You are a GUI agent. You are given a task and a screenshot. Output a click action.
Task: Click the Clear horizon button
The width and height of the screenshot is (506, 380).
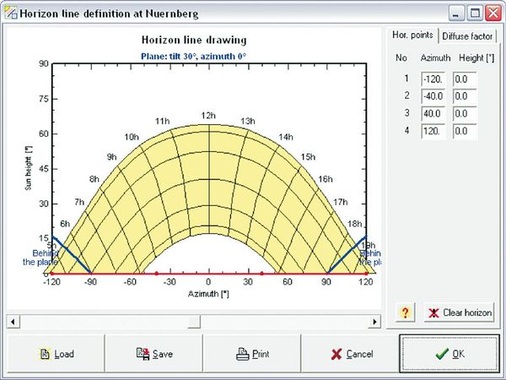tap(459, 312)
